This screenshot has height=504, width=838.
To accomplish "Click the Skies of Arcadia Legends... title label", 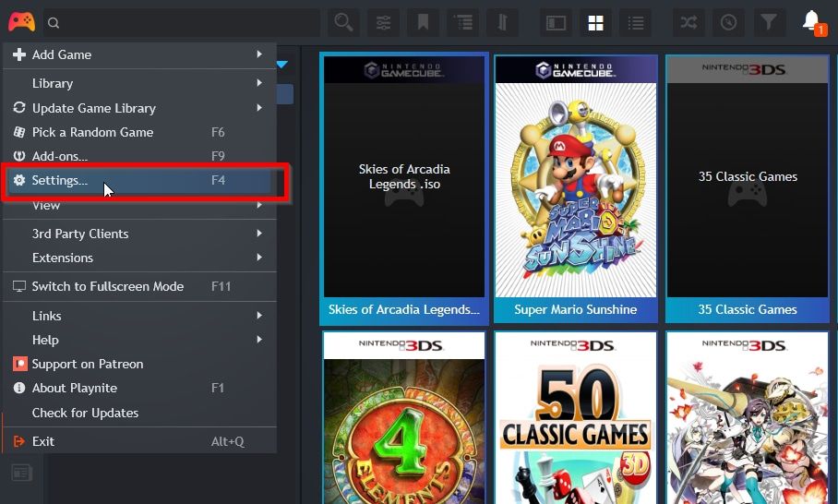I will [404, 309].
